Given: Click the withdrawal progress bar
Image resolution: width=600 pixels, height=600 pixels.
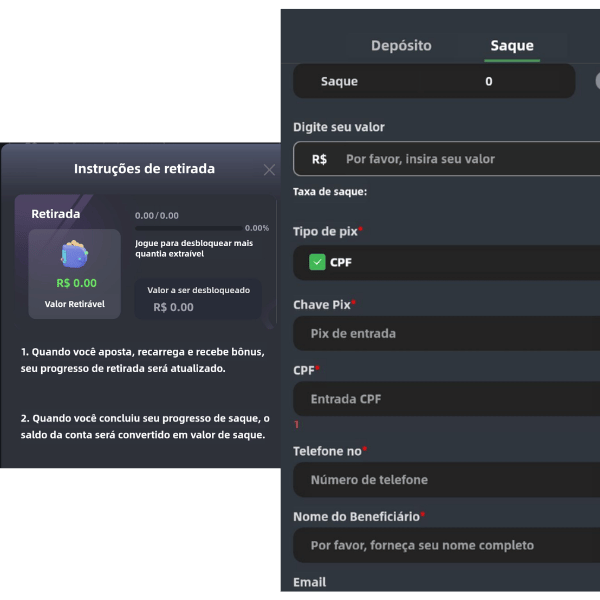Looking at the screenshot, I should coord(188,228).
